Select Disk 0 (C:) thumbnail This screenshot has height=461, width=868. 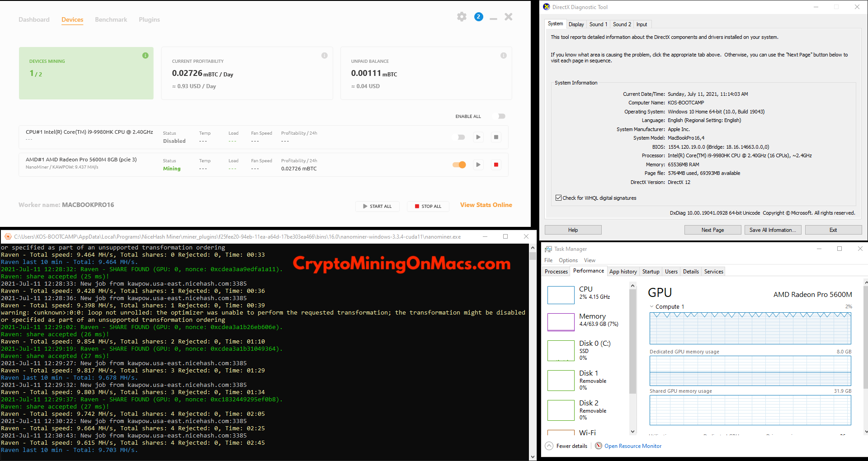coord(561,351)
